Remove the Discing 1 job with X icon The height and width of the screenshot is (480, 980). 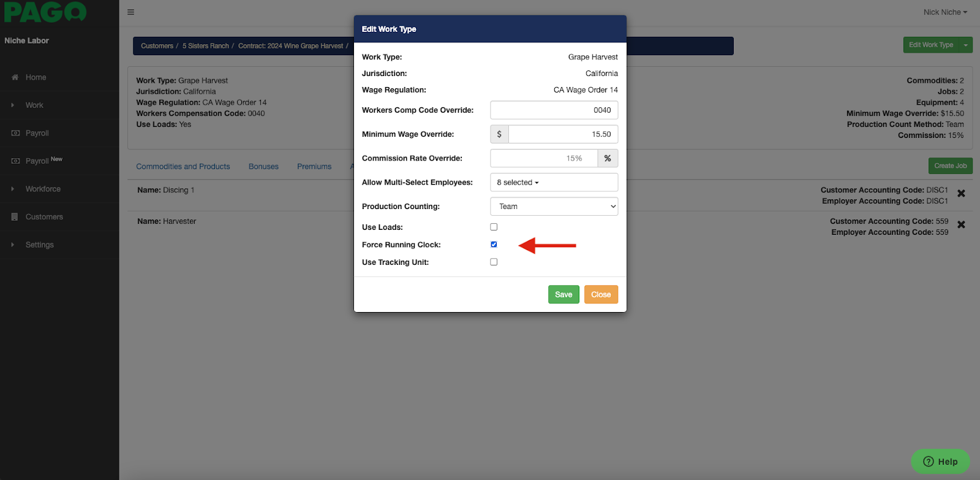(961, 194)
